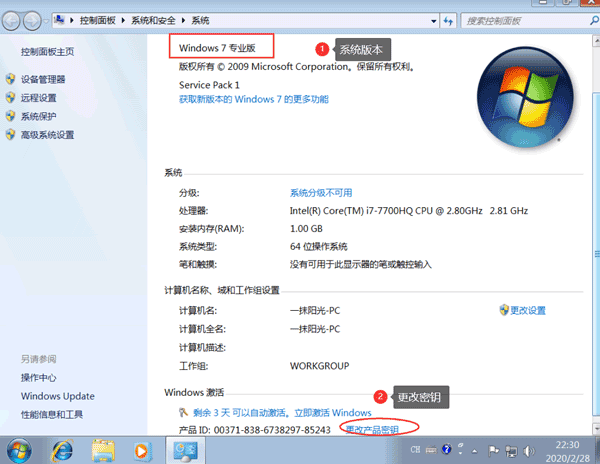The height and width of the screenshot is (464, 600).
Task: Open the address bar history dropdown
Action: (434, 21)
